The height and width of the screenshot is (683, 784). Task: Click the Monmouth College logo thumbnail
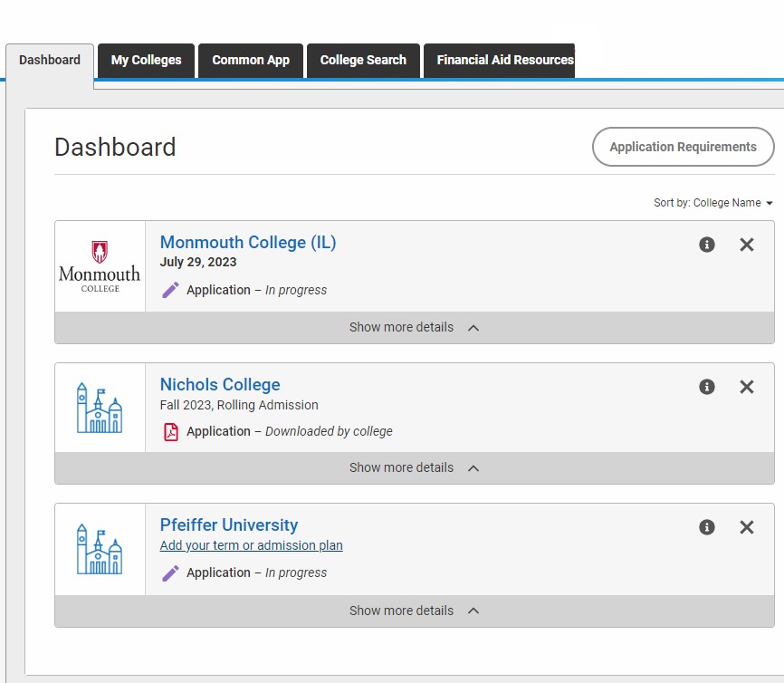[x=100, y=266]
